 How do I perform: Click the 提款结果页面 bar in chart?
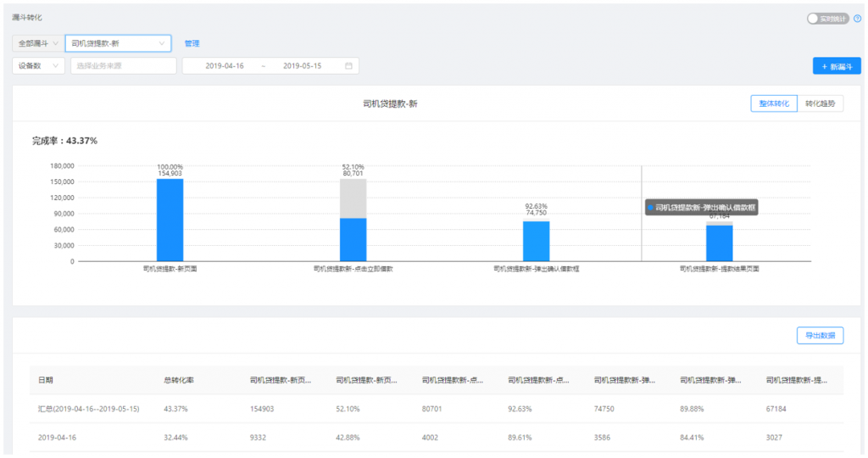[x=719, y=243]
